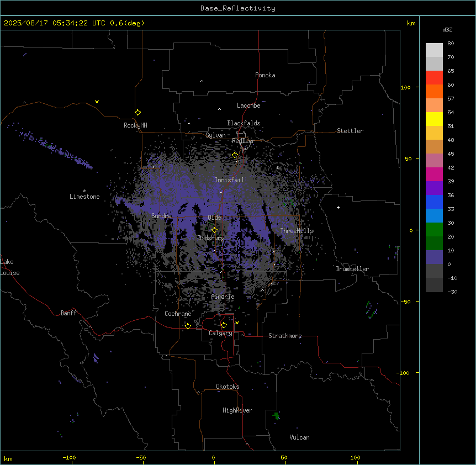476x465 pixels.
Task: Select the Lacombe town label
Action: pos(248,105)
